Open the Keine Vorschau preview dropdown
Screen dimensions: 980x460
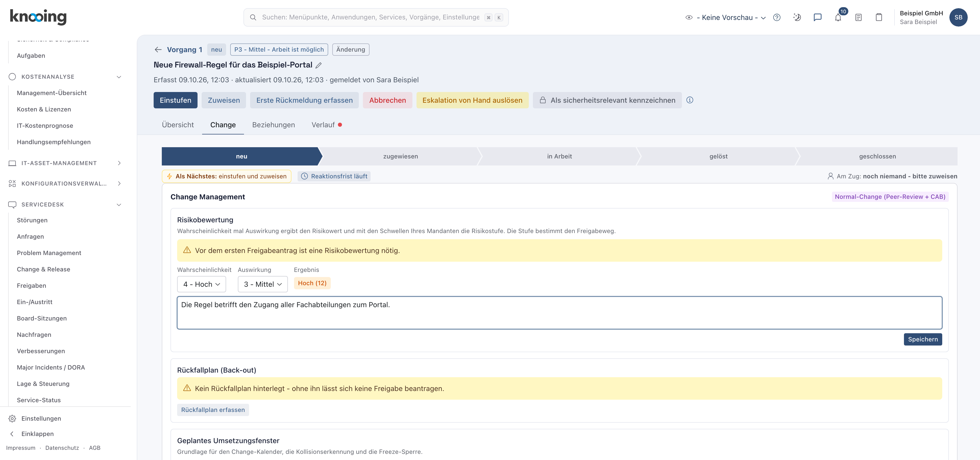726,18
